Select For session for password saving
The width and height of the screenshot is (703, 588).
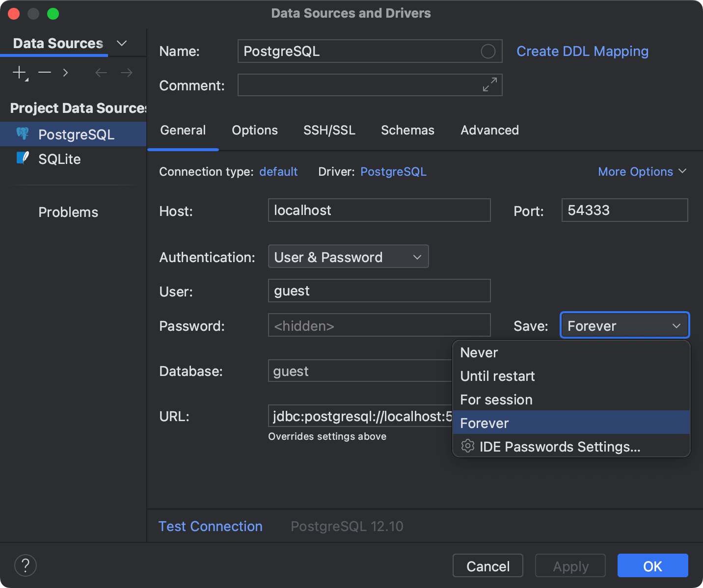point(496,400)
